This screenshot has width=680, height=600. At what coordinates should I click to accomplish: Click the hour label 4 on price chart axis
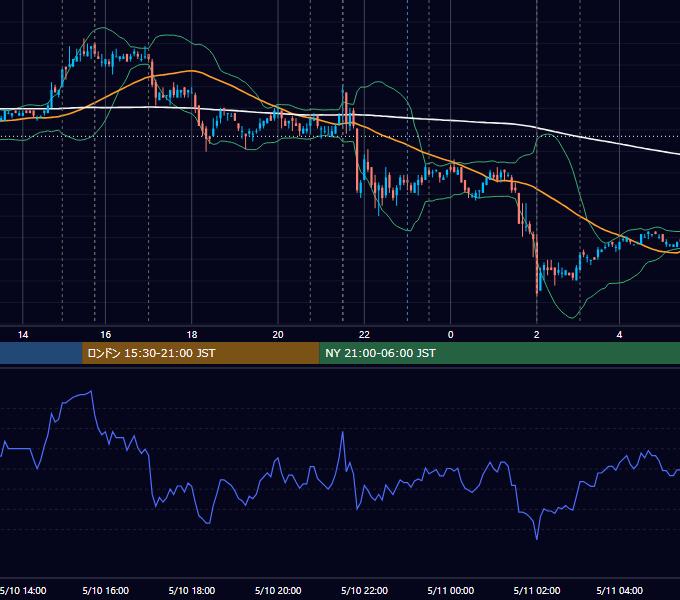[619, 335]
